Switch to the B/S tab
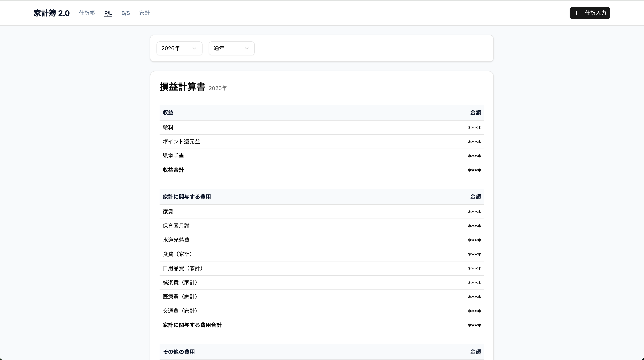The image size is (644, 360). click(x=125, y=13)
